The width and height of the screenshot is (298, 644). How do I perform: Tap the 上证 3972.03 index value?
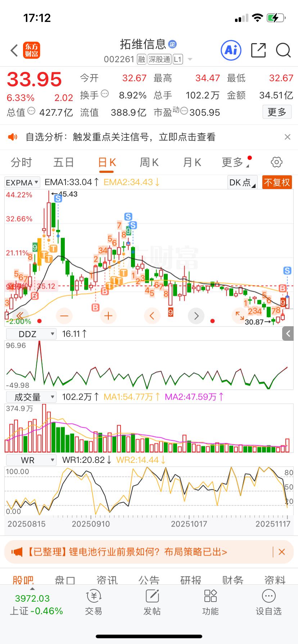click(32, 598)
